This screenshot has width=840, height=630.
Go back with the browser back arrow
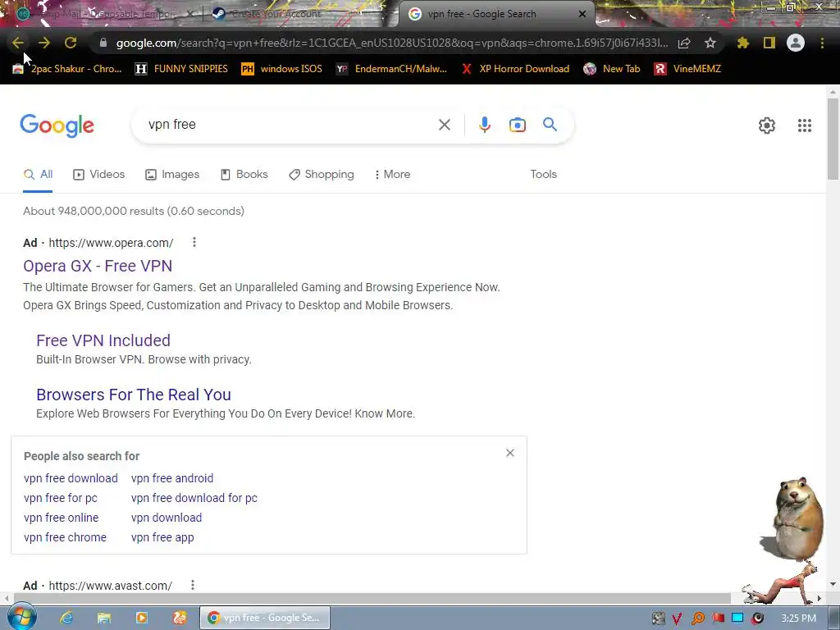click(18, 43)
